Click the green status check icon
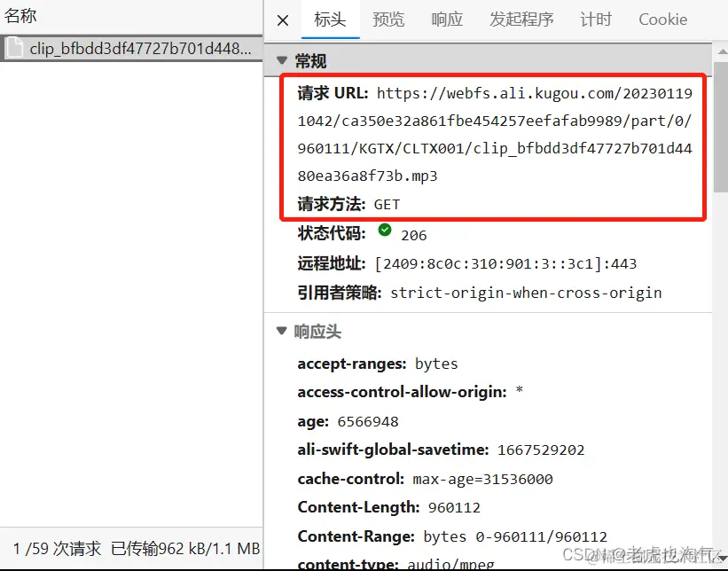The image size is (728, 571). coord(385,231)
